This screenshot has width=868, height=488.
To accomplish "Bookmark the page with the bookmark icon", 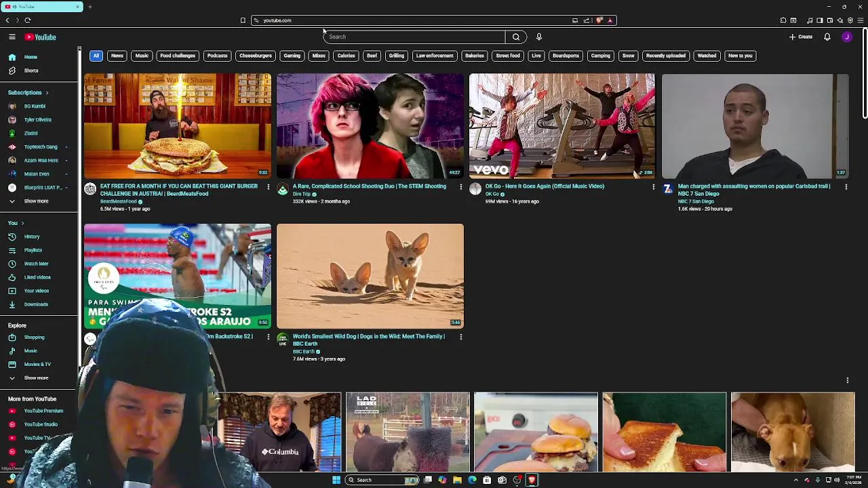I will [x=243, y=20].
